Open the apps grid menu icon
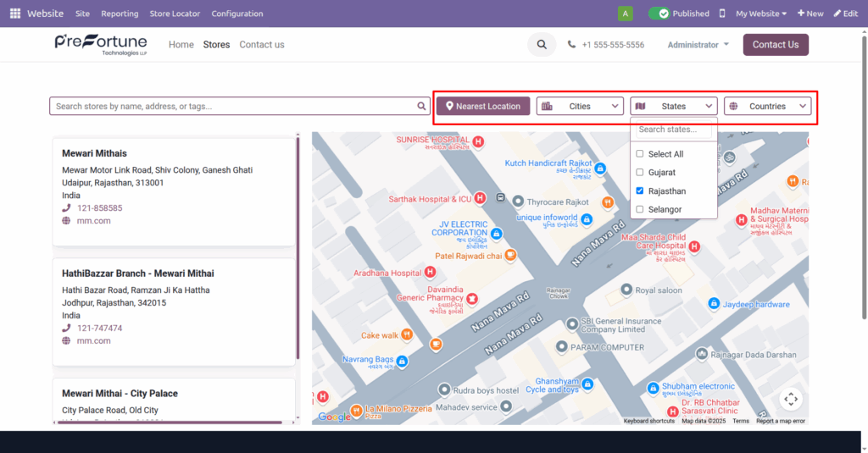Viewport: 868px width, 453px height. click(x=15, y=14)
